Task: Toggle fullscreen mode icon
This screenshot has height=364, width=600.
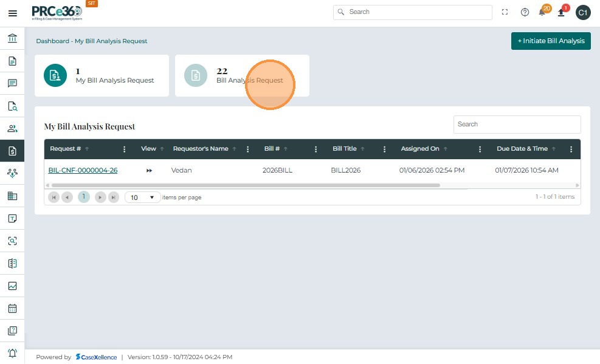Action: tap(505, 12)
